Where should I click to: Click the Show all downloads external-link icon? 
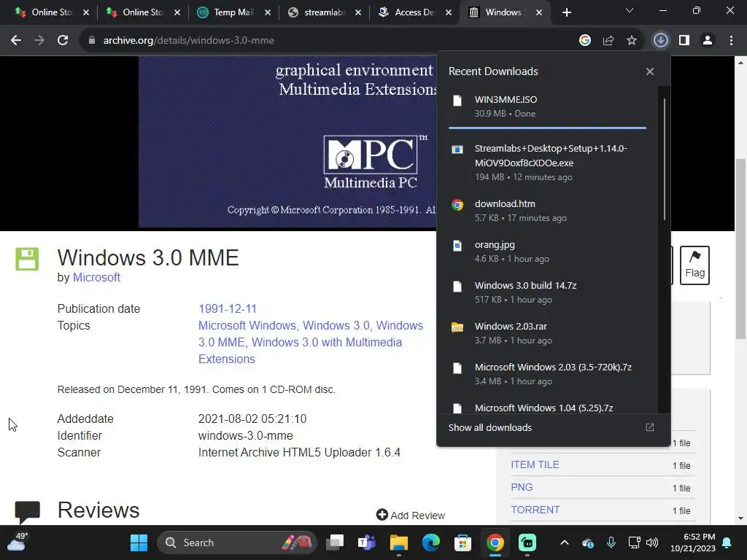point(650,427)
